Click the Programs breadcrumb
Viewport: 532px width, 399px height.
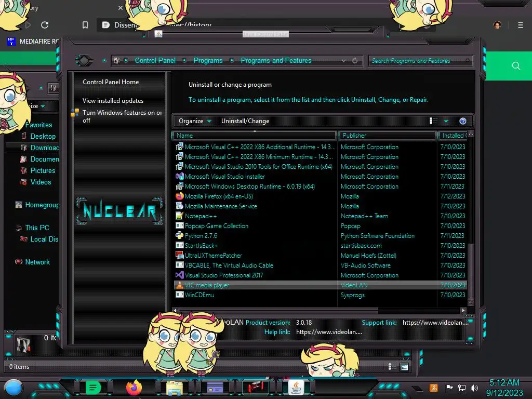208,60
